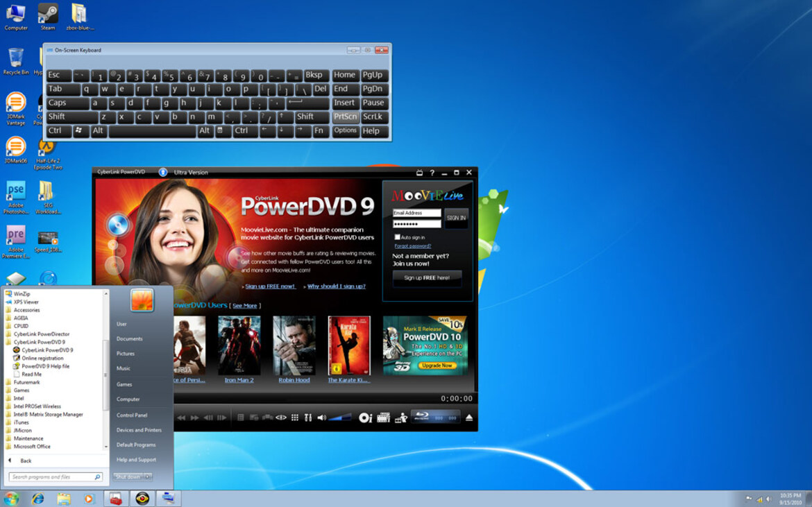Open the Steam desktop shortcut
Screen dimensions: 812x507
coord(48,17)
